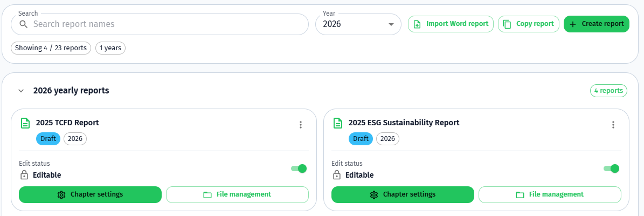Screen dimensions: 644x216
Task: Click the Create report button
Action: (x=597, y=24)
